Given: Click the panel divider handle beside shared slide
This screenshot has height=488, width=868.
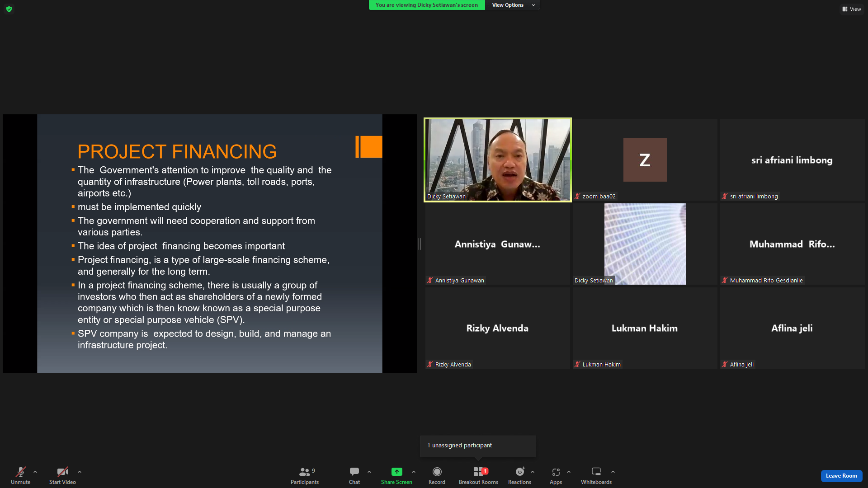Looking at the screenshot, I should point(420,244).
